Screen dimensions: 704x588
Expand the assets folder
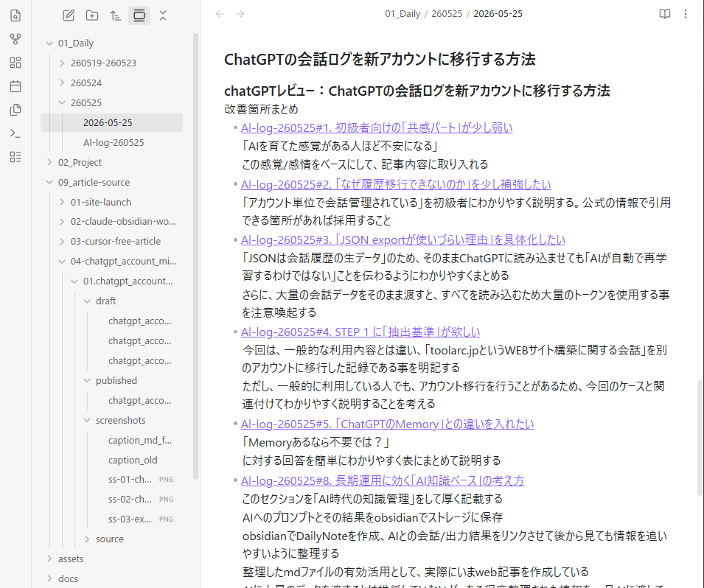click(49, 559)
